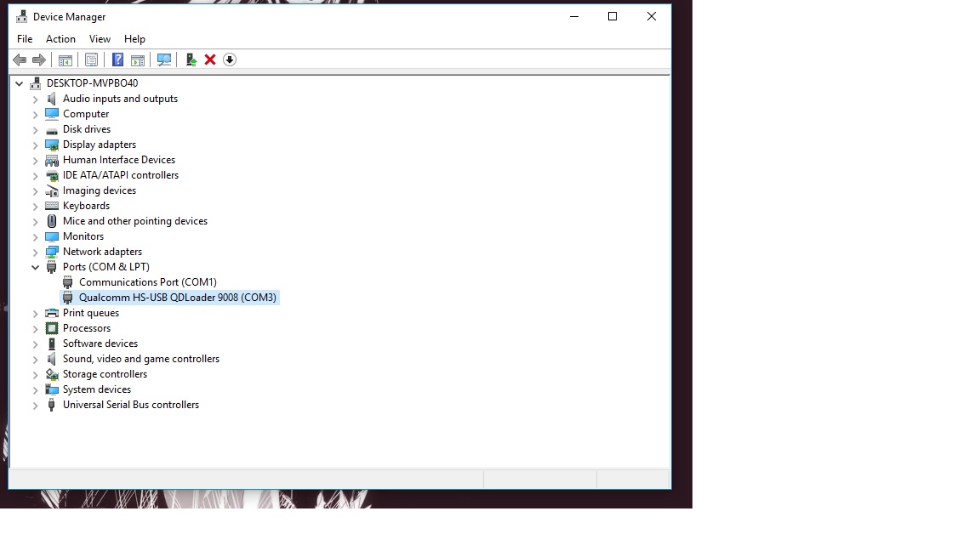This screenshot has width=980, height=551.
Task: Click the Network adapters icon
Action: pyautogui.click(x=52, y=253)
